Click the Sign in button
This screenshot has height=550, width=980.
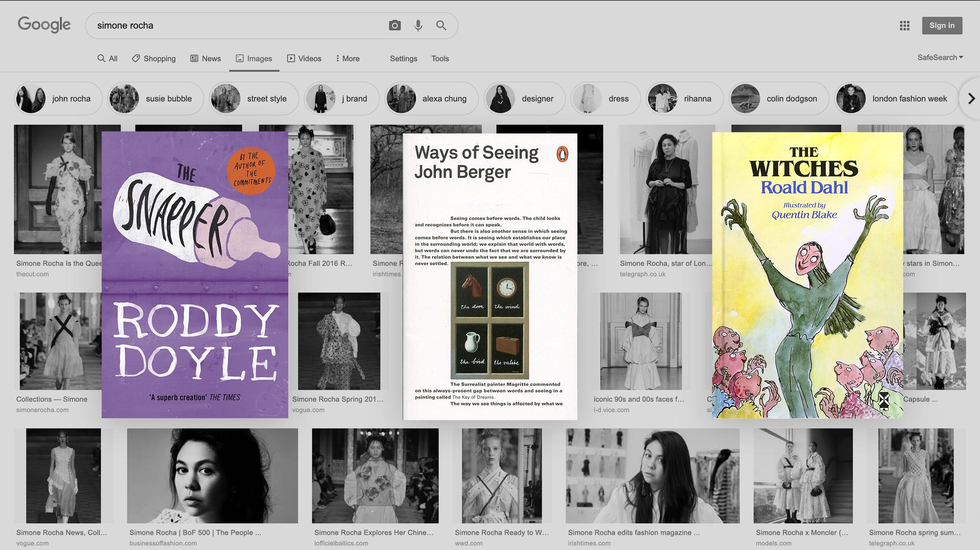pyautogui.click(x=942, y=25)
